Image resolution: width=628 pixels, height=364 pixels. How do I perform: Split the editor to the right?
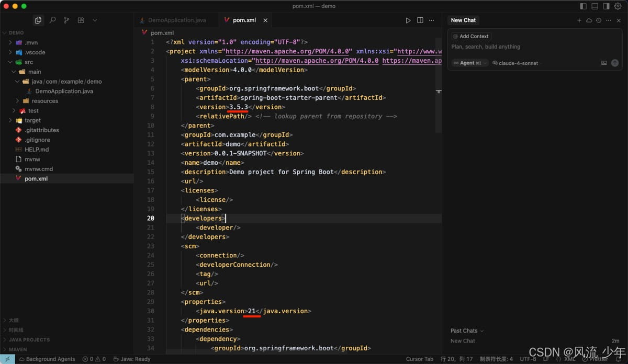[420, 20]
